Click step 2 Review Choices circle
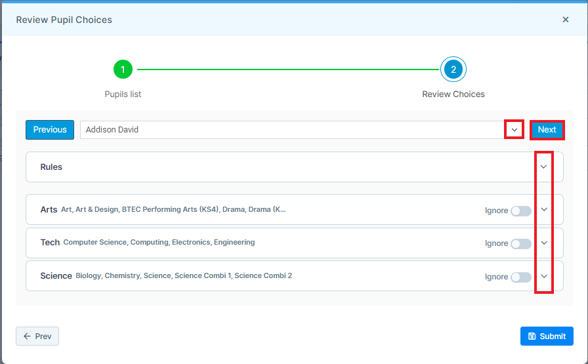 tap(453, 70)
